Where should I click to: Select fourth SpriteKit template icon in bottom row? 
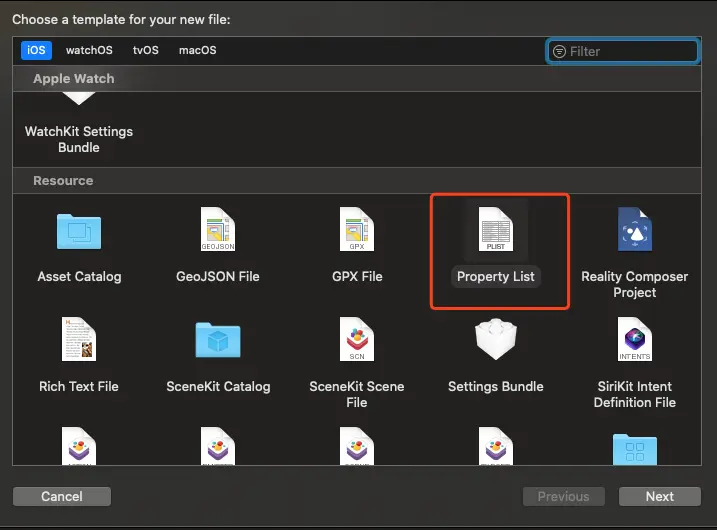click(x=496, y=446)
